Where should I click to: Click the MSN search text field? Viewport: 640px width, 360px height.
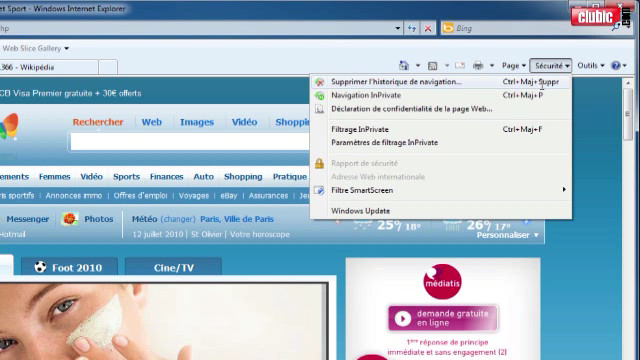(x=190, y=142)
